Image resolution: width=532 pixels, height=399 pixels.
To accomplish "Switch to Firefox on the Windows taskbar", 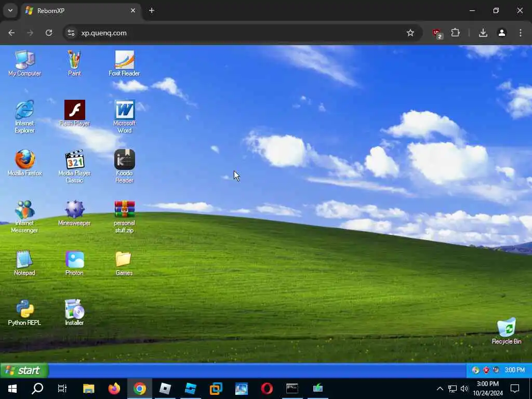I will [114, 389].
